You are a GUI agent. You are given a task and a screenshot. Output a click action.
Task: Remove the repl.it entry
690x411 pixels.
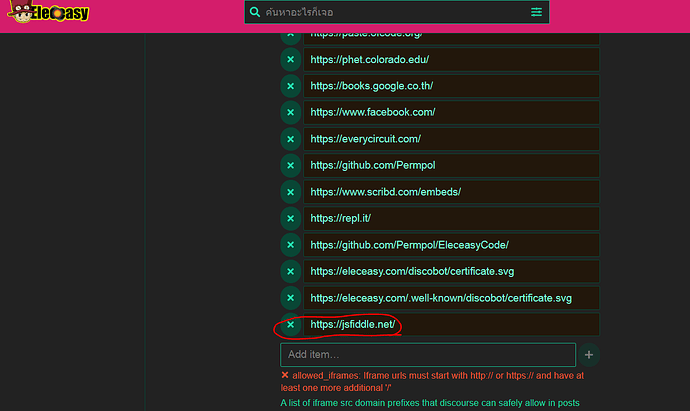tap(290, 218)
